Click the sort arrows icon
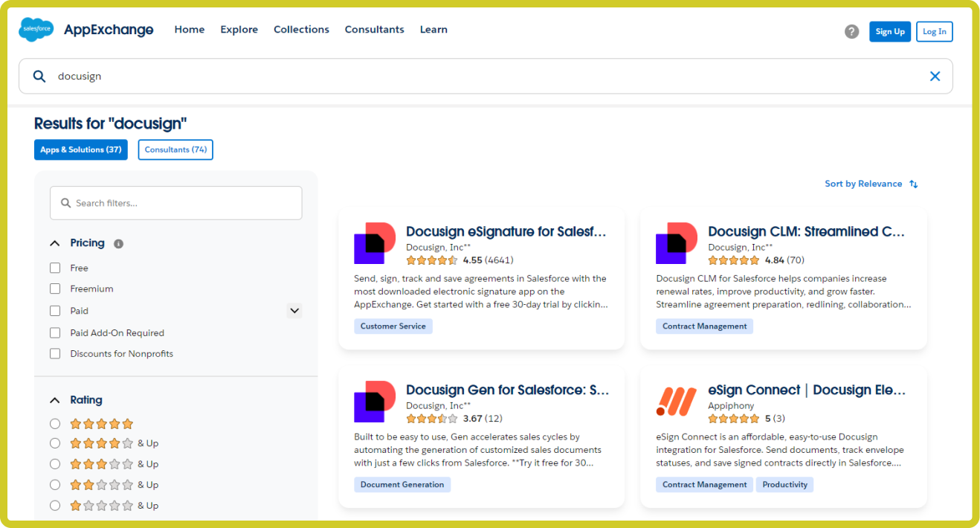Screen dimensions: 980x528 tap(914, 184)
